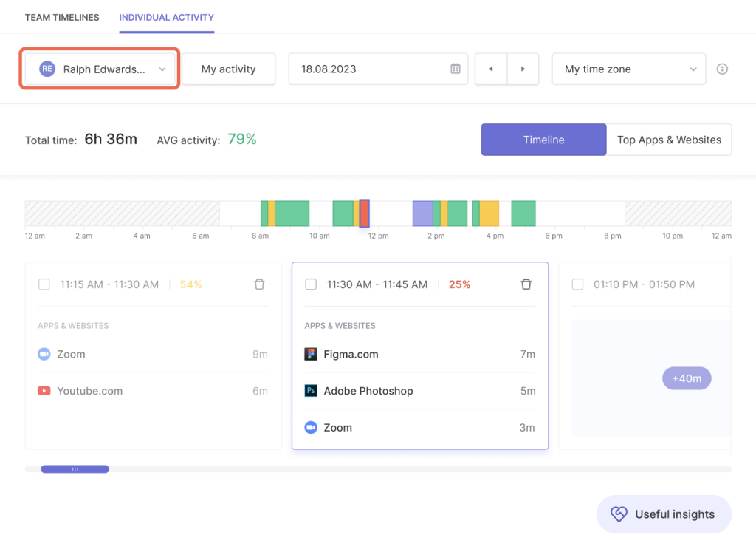This screenshot has width=756, height=549.
Task: Switch to the TEAM TIMELINES tab
Action: pos(62,17)
